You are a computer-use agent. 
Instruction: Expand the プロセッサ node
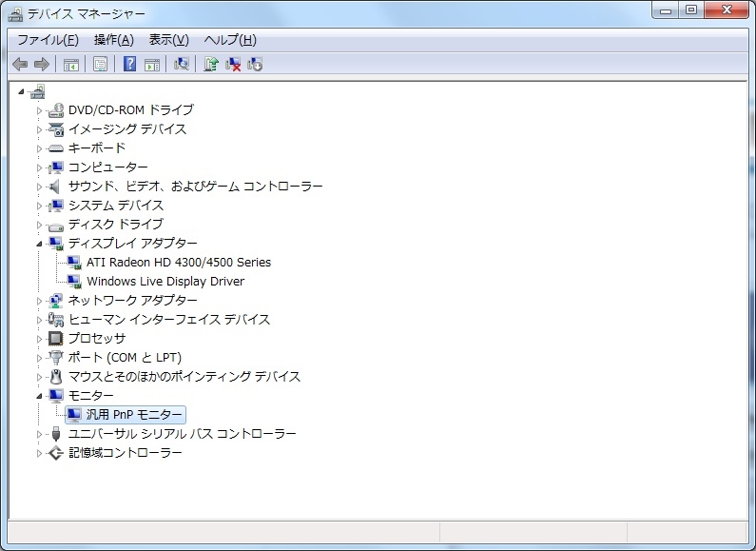pos(40,339)
